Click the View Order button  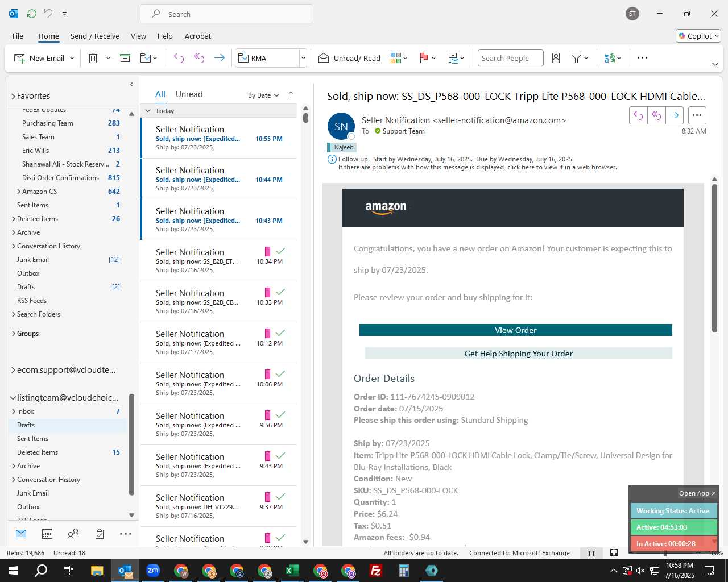[x=515, y=330]
